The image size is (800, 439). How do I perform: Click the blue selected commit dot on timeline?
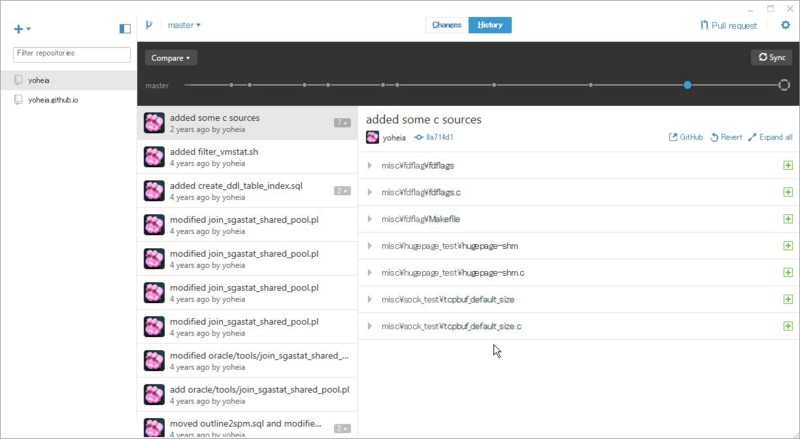pyautogui.click(x=688, y=85)
